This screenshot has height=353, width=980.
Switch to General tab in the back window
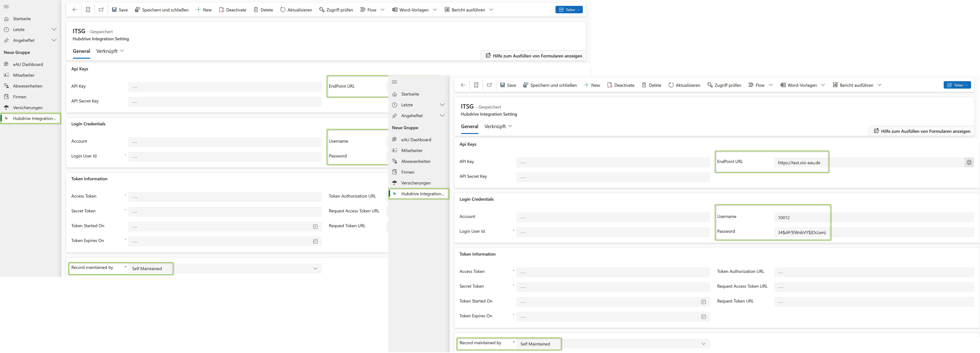click(x=81, y=51)
